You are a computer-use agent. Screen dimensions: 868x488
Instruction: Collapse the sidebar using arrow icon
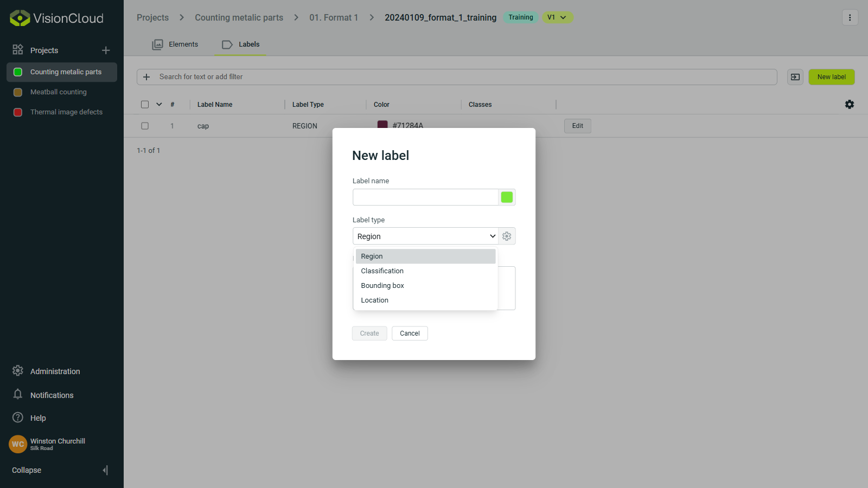coord(105,470)
